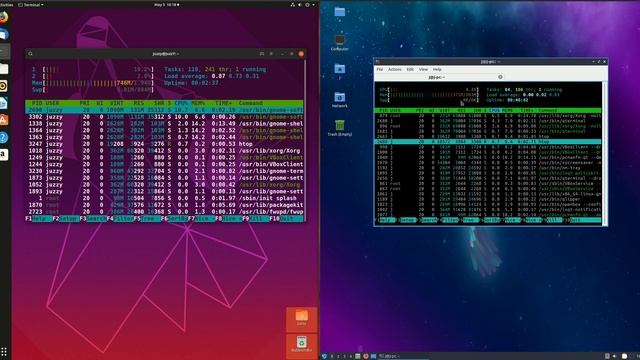Select the QTerminal session tab
The width and height of the screenshot is (640, 360).
click(440, 77)
